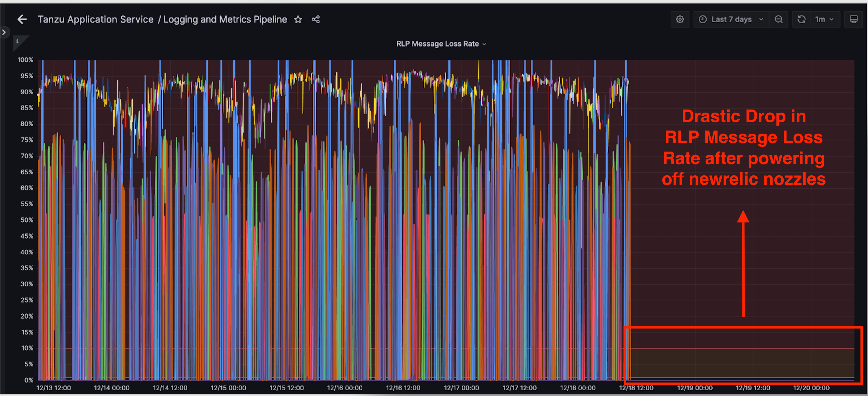Image resolution: width=868 pixels, height=396 pixels.
Task: Click the Tanzu Application Service folder link
Action: 95,19
